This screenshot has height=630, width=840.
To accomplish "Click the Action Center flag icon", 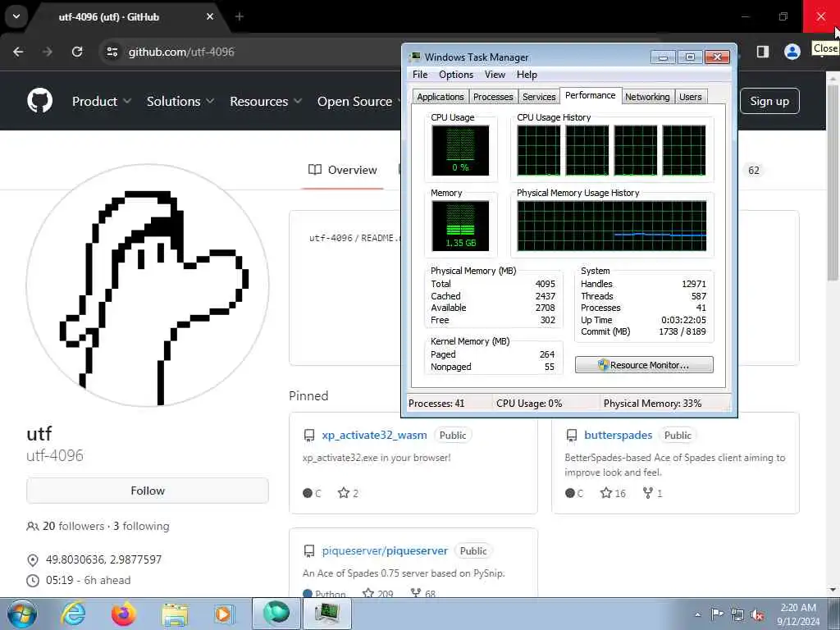I will 717,614.
